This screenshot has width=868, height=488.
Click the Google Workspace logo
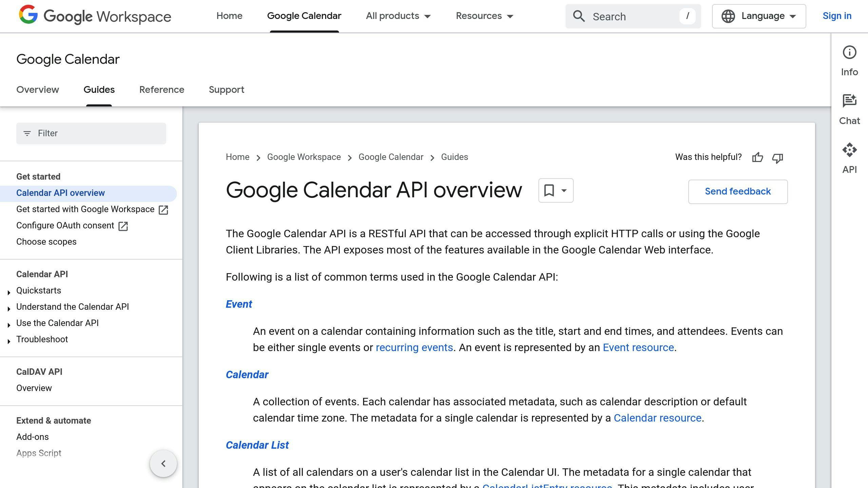pos(95,16)
